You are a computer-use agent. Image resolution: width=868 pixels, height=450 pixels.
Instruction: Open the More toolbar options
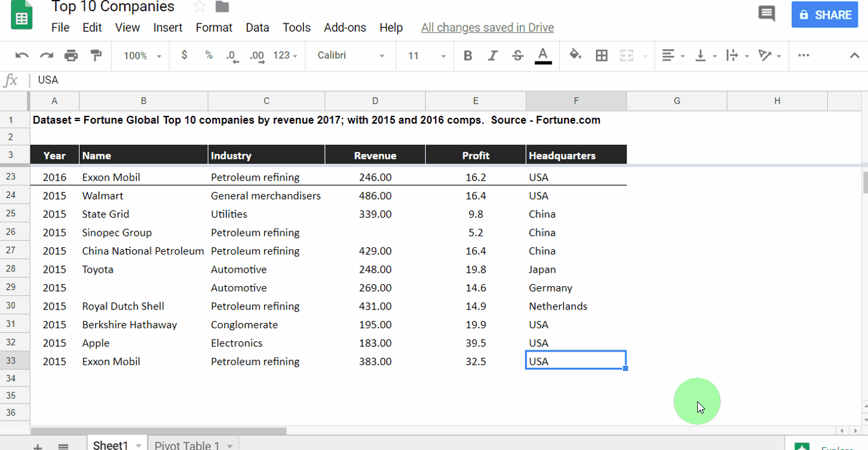(803, 56)
